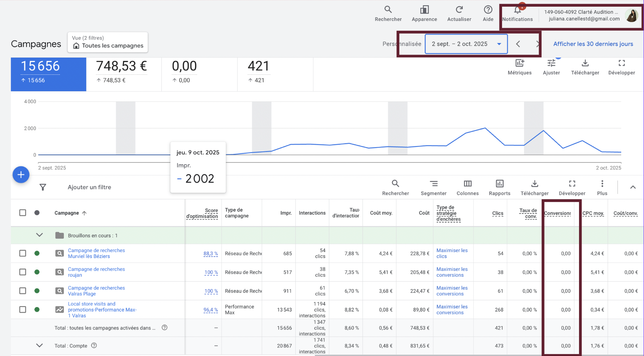Select the Valras Plage campaign checkbox
644x356 pixels.
(x=23, y=291)
